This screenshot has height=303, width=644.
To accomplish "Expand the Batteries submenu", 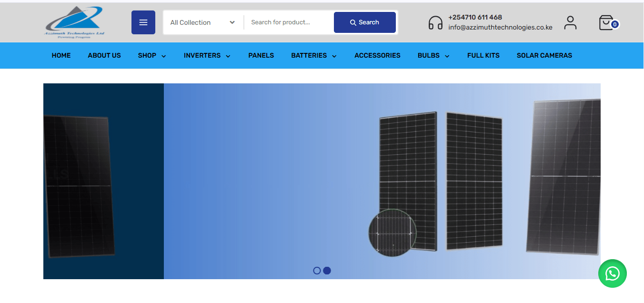I will [334, 56].
